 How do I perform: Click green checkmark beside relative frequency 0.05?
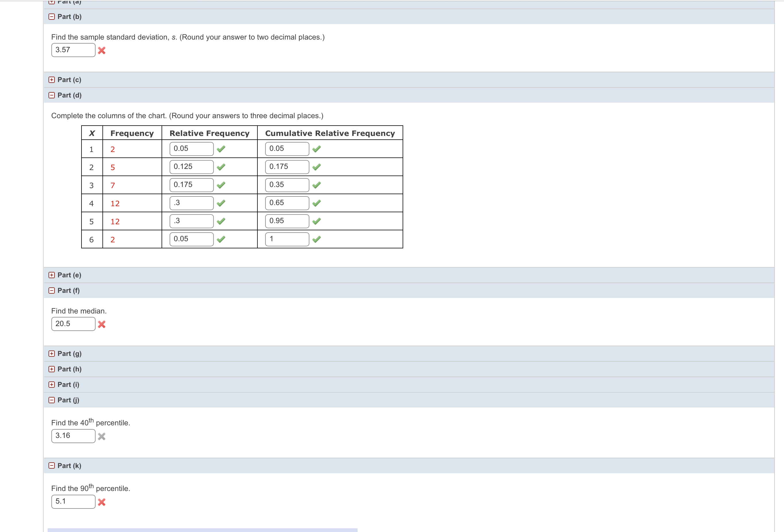(x=222, y=148)
